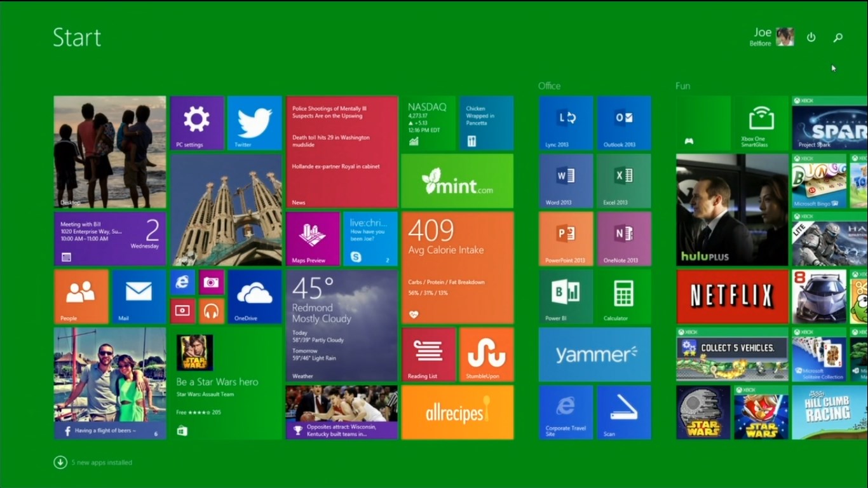Open the People tile
868x488 pixels.
tap(81, 297)
